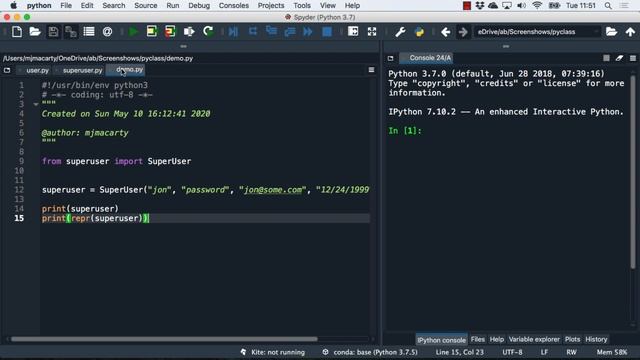Go back with the left arrow icon
Image resolution: width=640 pixels, height=360 pixels.
coord(445,31)
